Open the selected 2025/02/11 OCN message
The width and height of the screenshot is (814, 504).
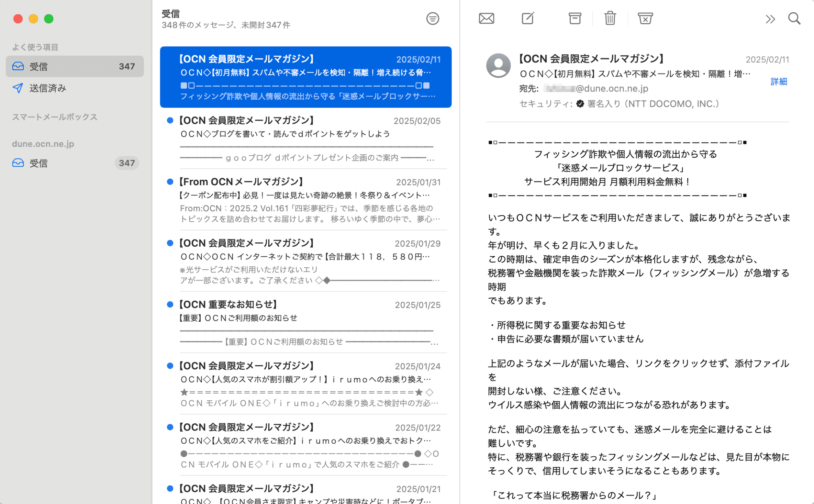pyautogui.click(x=306, y=77)
